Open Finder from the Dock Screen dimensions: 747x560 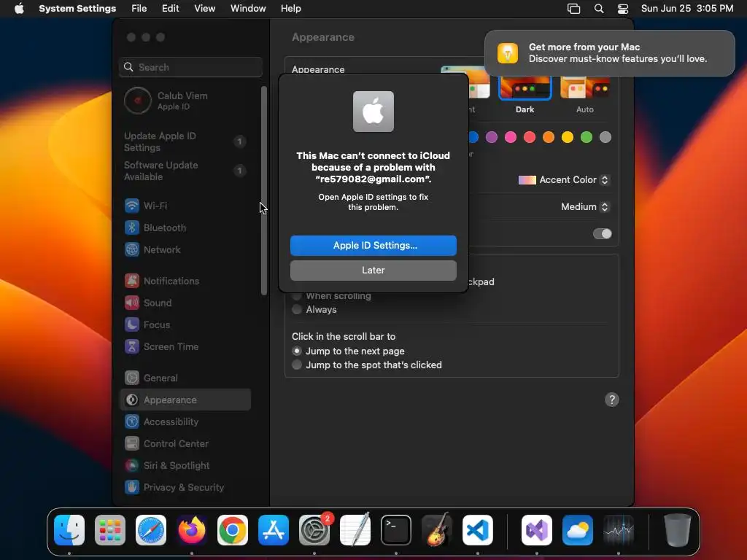(69, 530)
